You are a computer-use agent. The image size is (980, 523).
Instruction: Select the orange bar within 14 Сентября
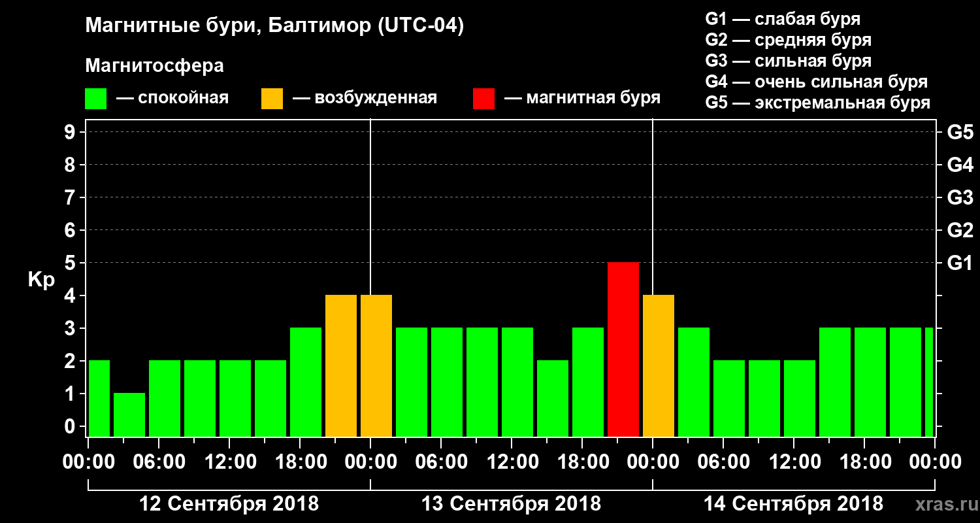pos(659,365)
